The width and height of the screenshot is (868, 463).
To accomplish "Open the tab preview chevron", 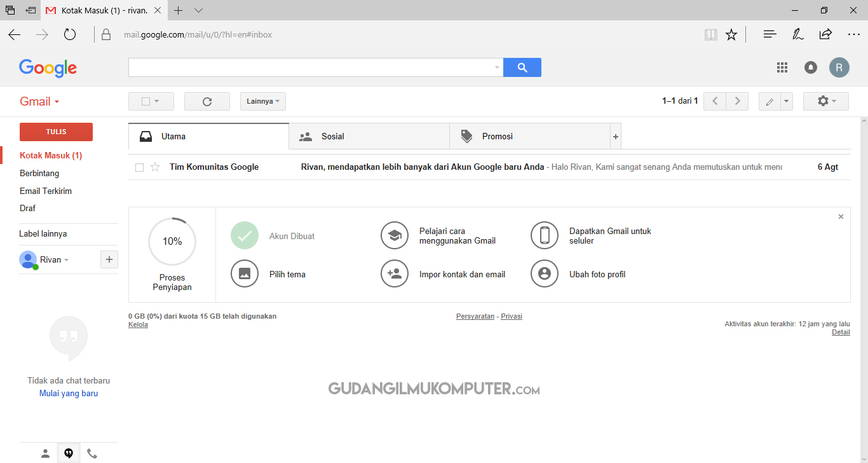I will point(198,10).
